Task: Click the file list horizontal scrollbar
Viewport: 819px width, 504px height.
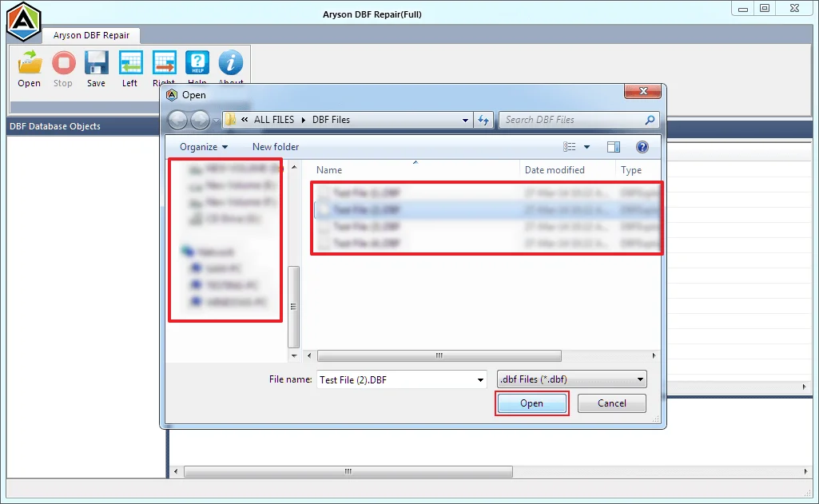Action: (x=439, y=355)
